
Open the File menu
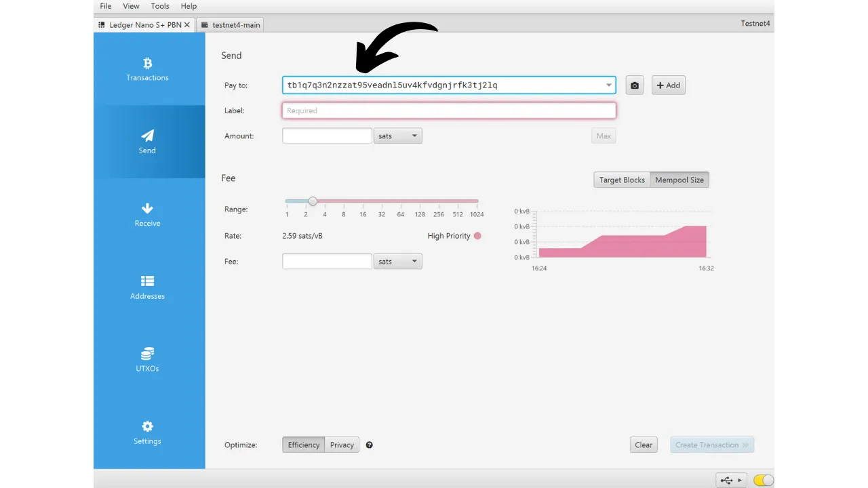(x=106, y=6)
